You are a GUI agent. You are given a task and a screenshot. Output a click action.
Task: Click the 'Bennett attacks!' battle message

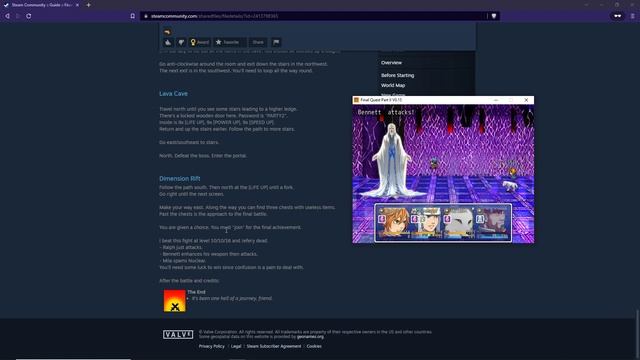click(x=386, y=112)
